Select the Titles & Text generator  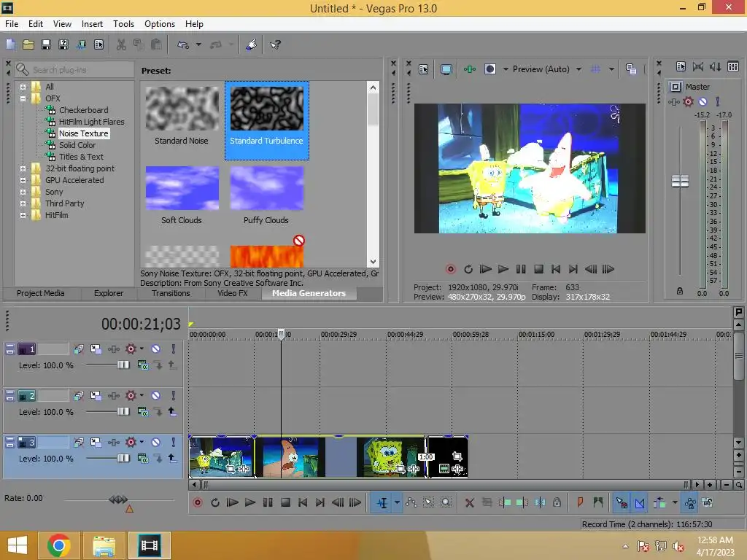[x=81, y=157]
